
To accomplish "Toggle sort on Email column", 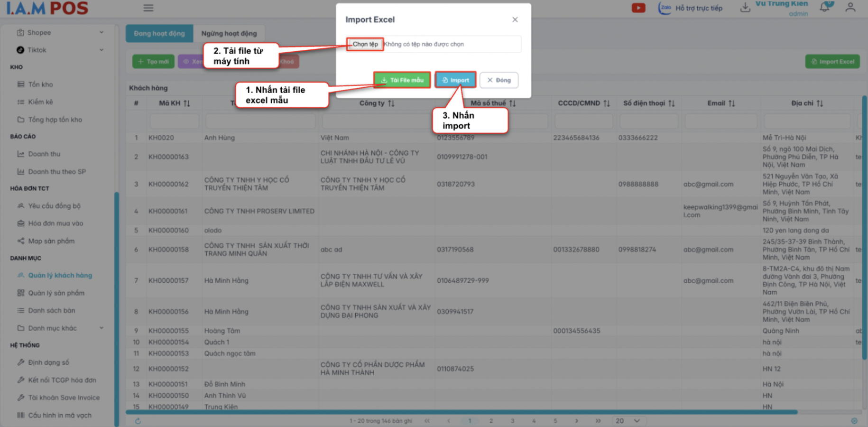I will coord(732,103).
